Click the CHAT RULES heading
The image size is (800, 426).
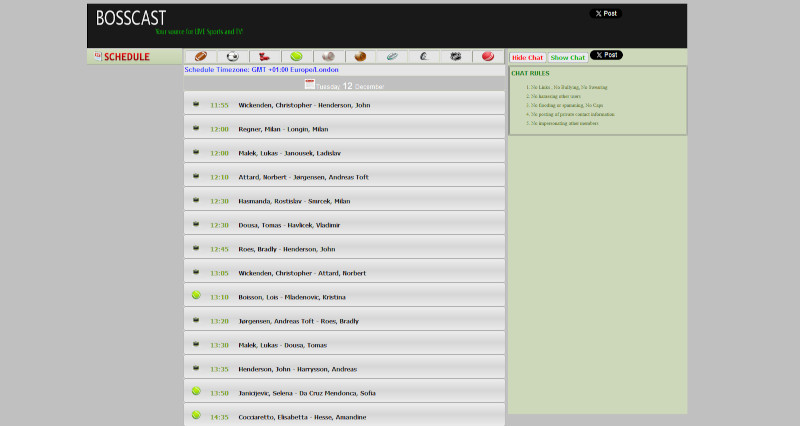(x=530, y=73)
